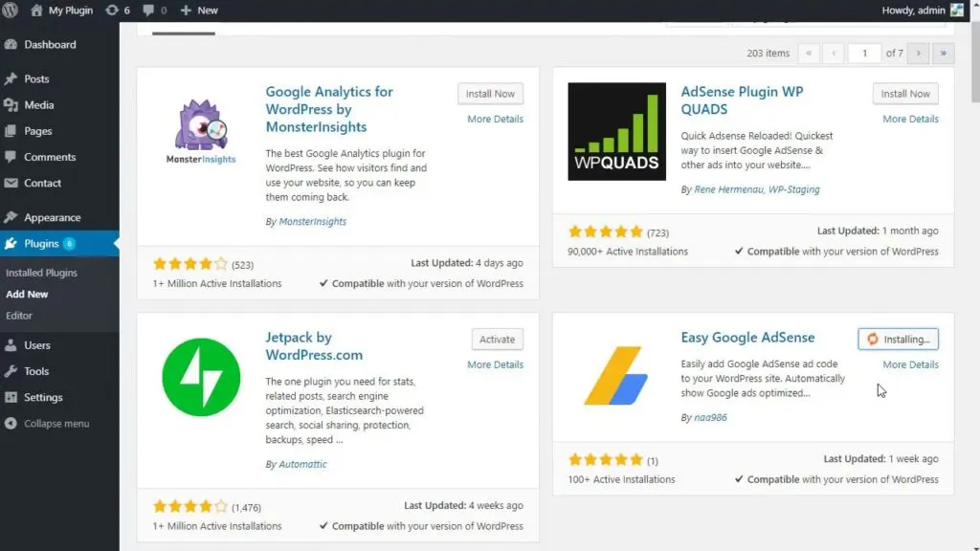
Task: Open More Details for Google Analytics plugin
Action: (495, 118)
